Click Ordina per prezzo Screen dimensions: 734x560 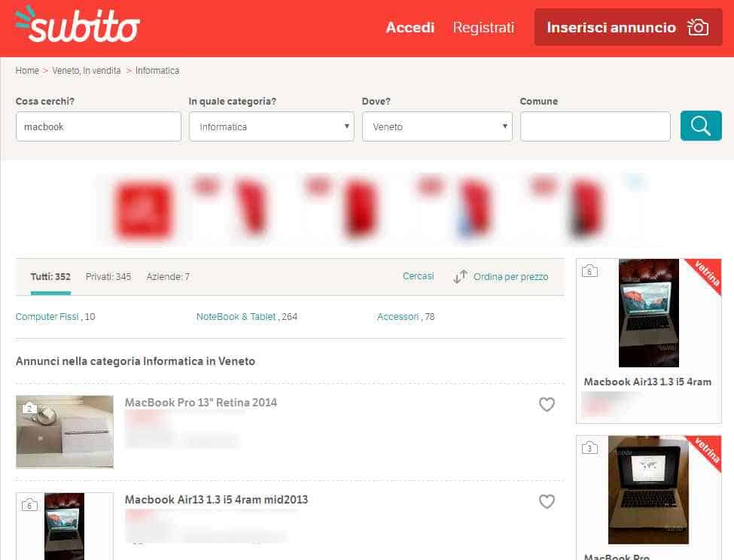[510, 277]
